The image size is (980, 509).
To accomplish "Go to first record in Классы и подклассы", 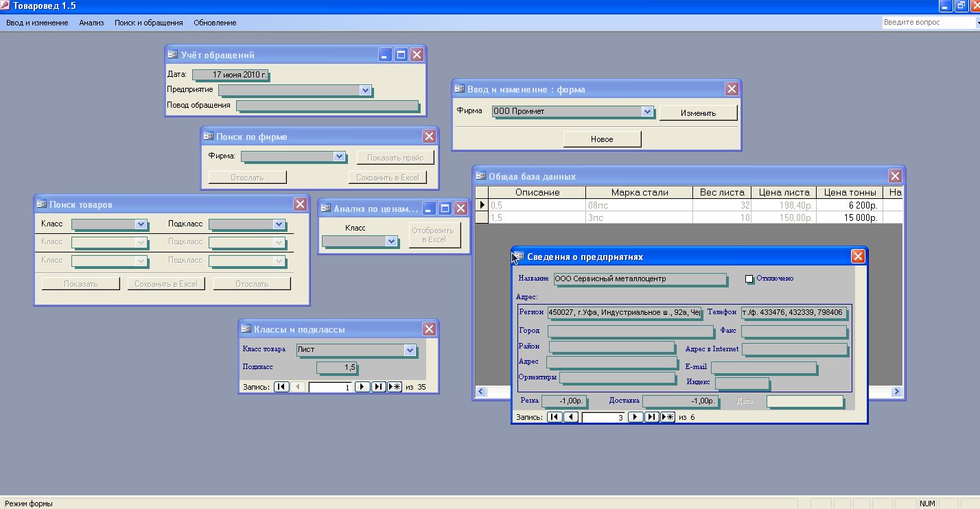I will coord(281,387).
